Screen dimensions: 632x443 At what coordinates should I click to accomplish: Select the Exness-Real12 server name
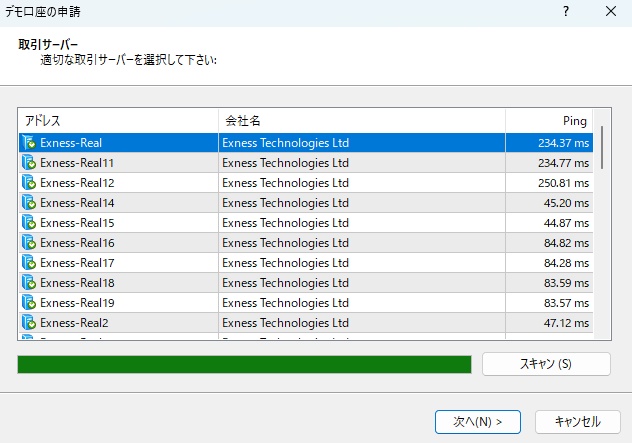tap(77, 183)
